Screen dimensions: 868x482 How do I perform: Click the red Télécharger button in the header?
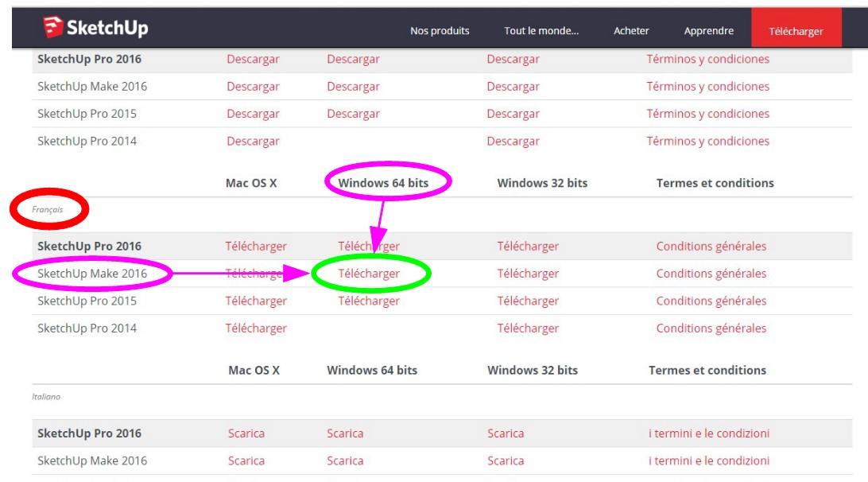[796, 28]
